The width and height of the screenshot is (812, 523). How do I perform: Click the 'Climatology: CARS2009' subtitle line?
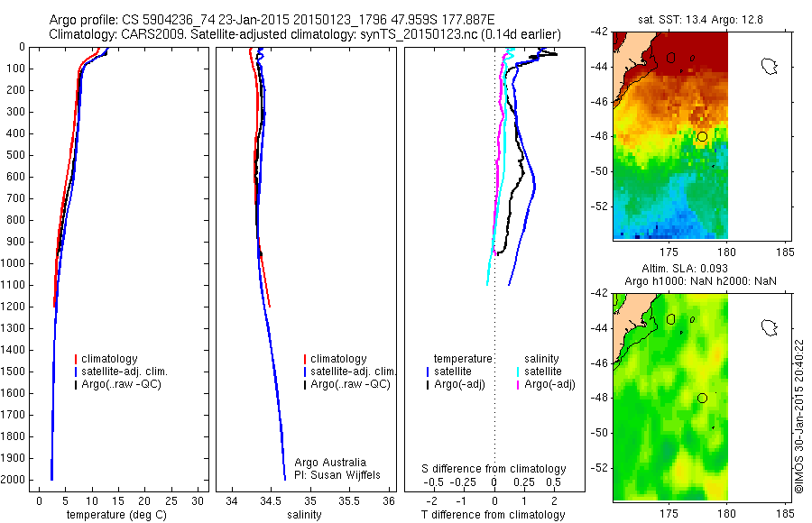(305, 34)
